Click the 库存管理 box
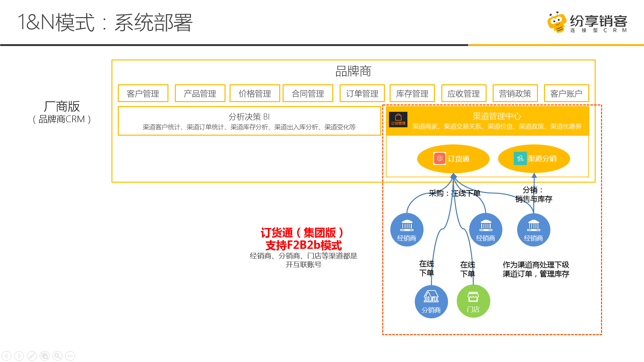 coord(412,93)
